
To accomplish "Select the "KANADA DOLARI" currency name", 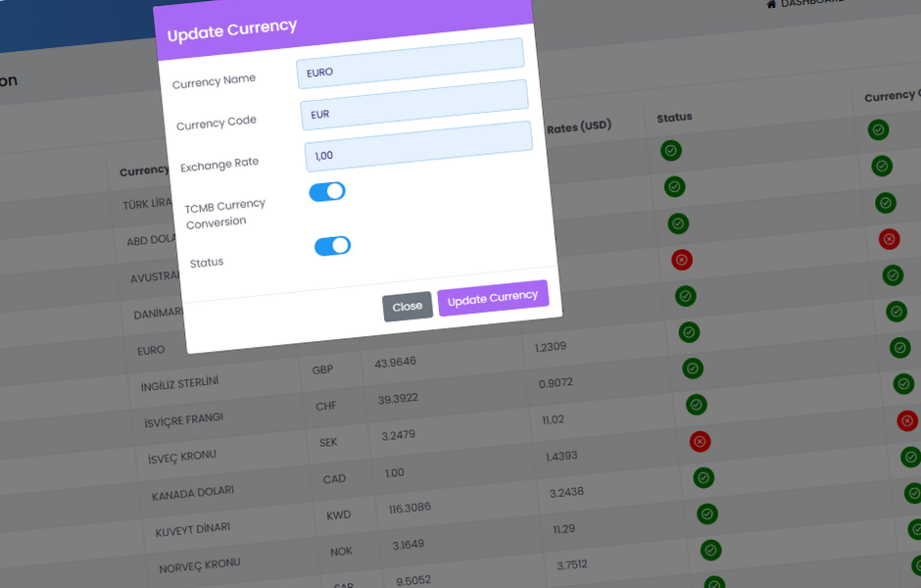I will pos(193,493).
